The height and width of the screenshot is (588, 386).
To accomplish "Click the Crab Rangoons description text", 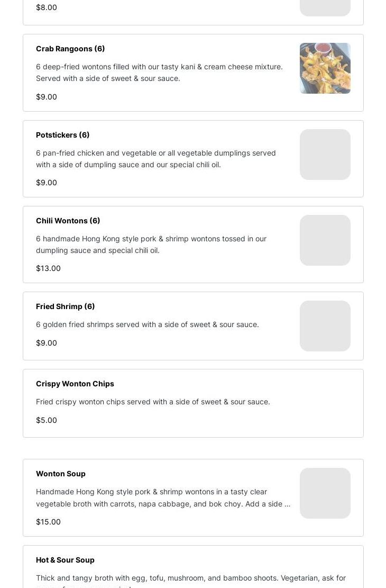I will pyautogui.click(x=159, y=73).
